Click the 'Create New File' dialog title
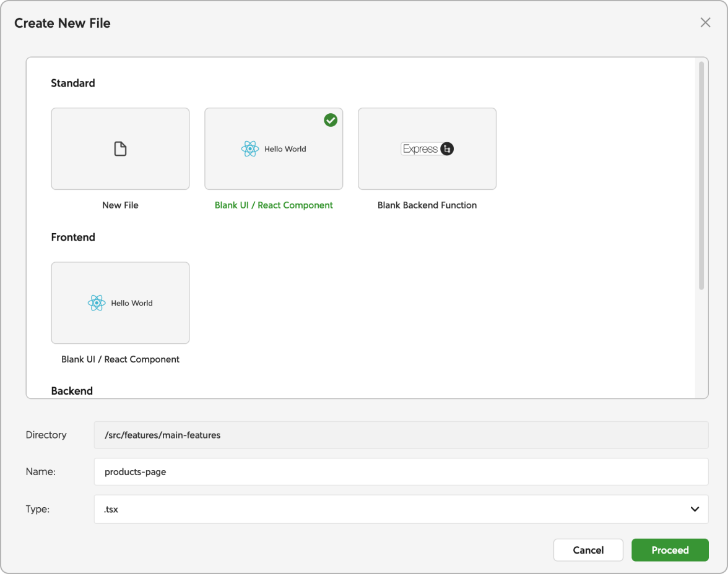Screen dimensions: 728x574 pos(62,24)
